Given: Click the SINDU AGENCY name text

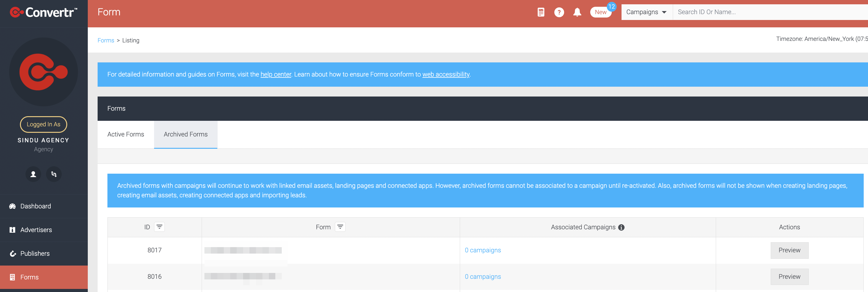Looking at the screenshot, I should point(44,140).
